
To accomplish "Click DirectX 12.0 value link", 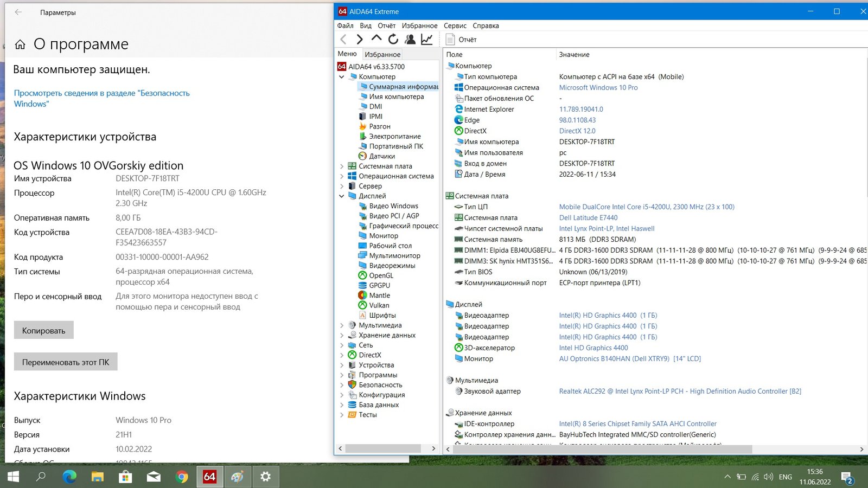I will click(x=577, y=131).
